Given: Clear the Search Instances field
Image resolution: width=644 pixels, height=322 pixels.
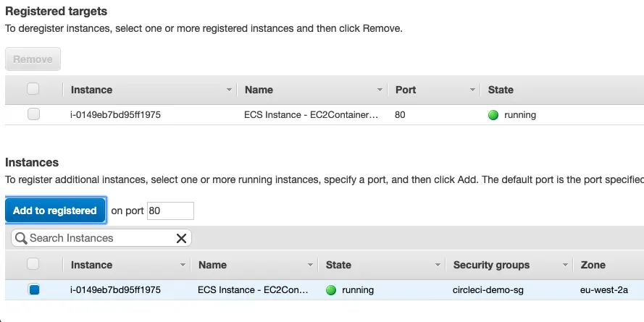Looking at the screenshot, I should [181, 238].
